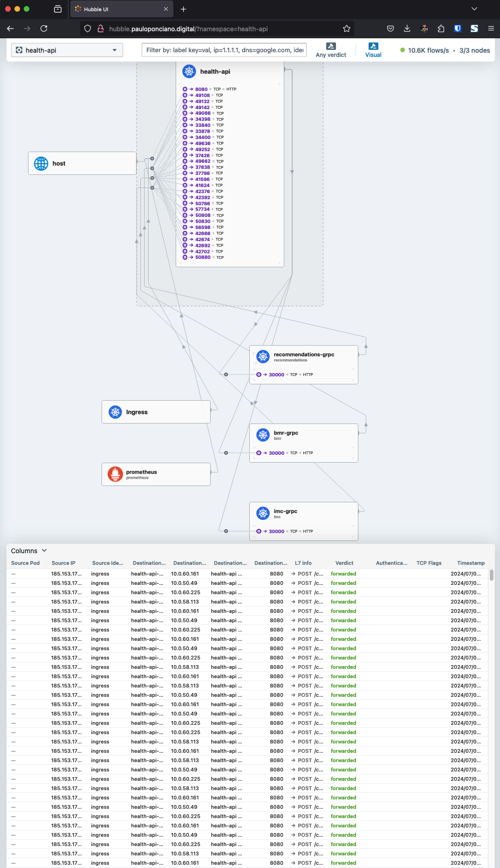Screen dimensions: 500x868
Task: Open the health-api namespace dropdown
Action: pos(67,50)
